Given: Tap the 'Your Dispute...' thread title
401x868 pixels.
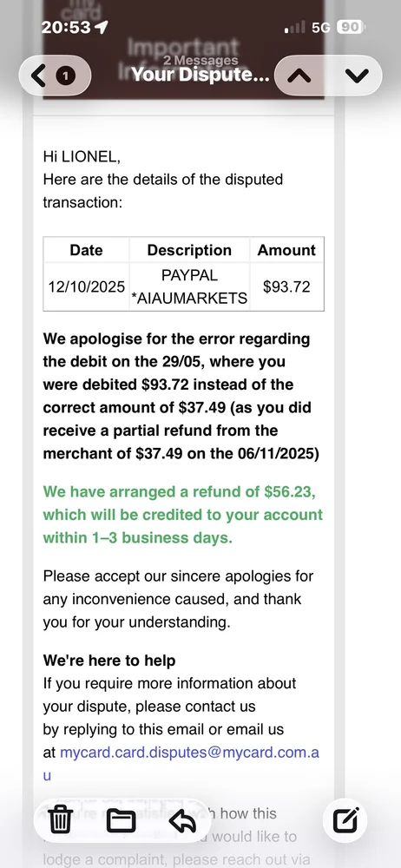Looking at the screenshot, I should point(200,74).
